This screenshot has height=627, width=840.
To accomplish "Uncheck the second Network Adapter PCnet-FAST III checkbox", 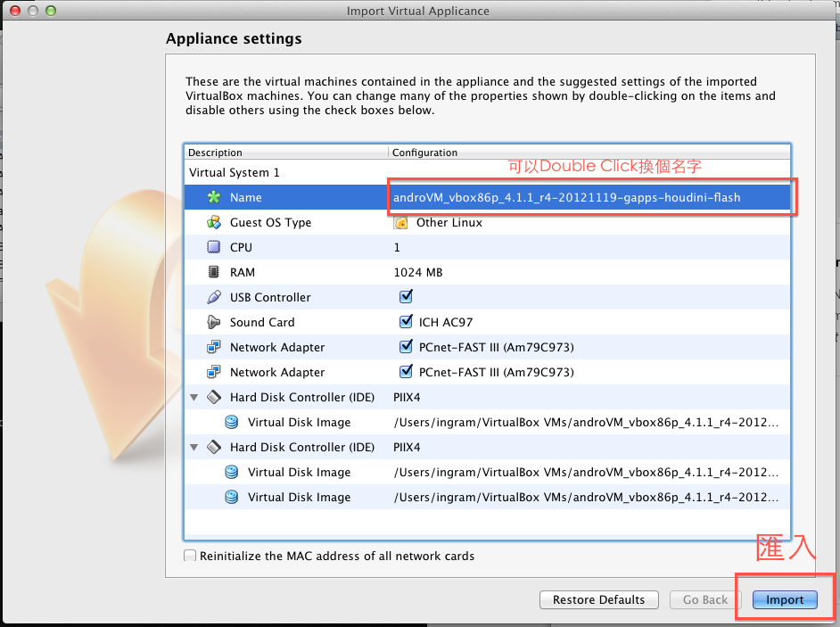I will point(407,372).
